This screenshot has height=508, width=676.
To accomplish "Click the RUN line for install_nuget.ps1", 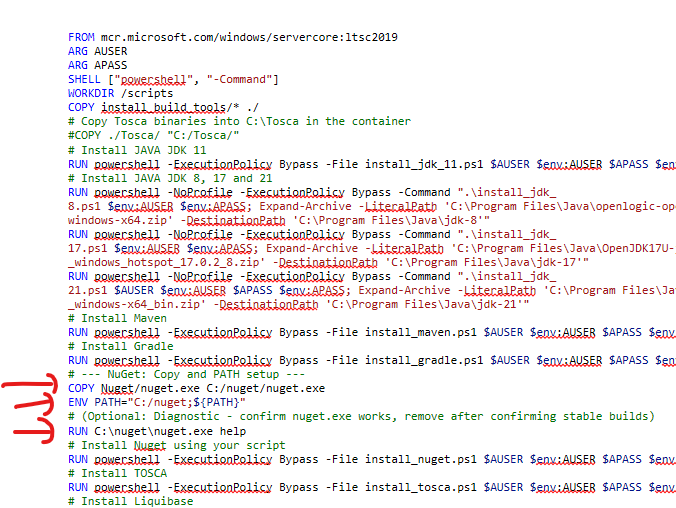I will coord(372,460).
